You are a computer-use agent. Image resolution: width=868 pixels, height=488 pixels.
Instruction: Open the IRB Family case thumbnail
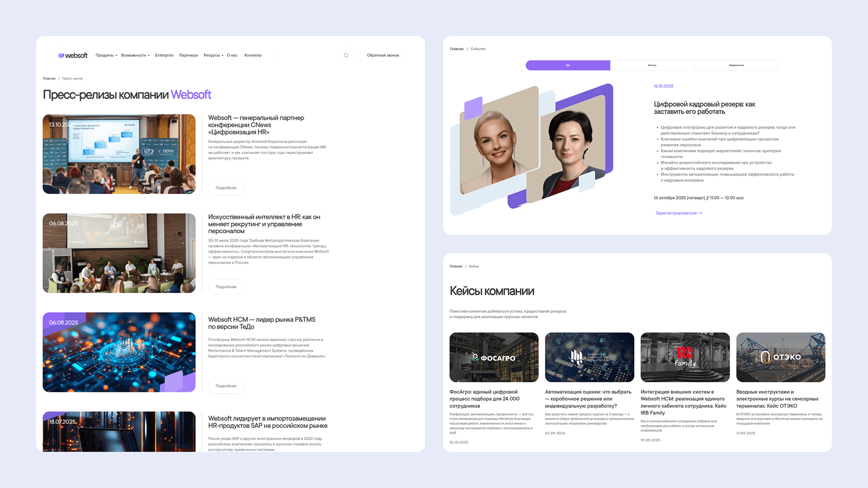[685, 357]
